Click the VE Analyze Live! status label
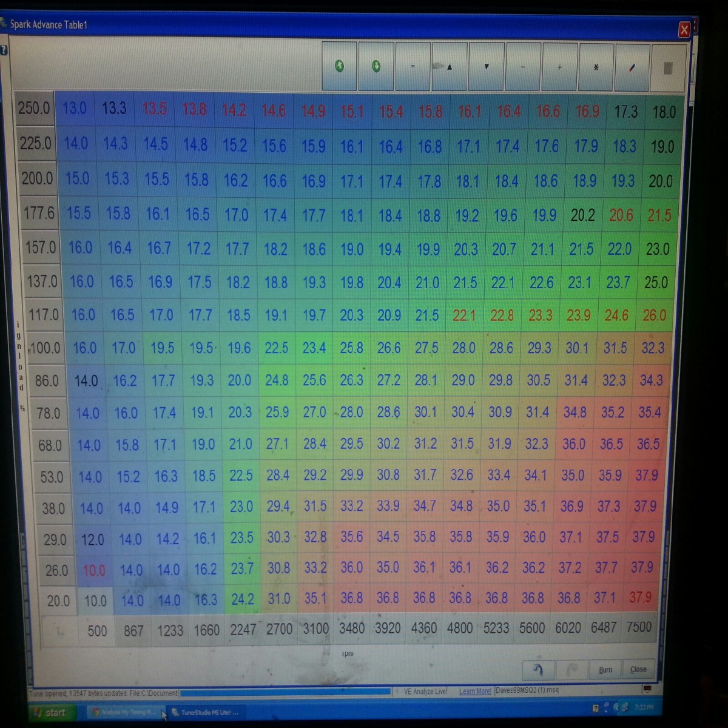 tap(425, 691)
